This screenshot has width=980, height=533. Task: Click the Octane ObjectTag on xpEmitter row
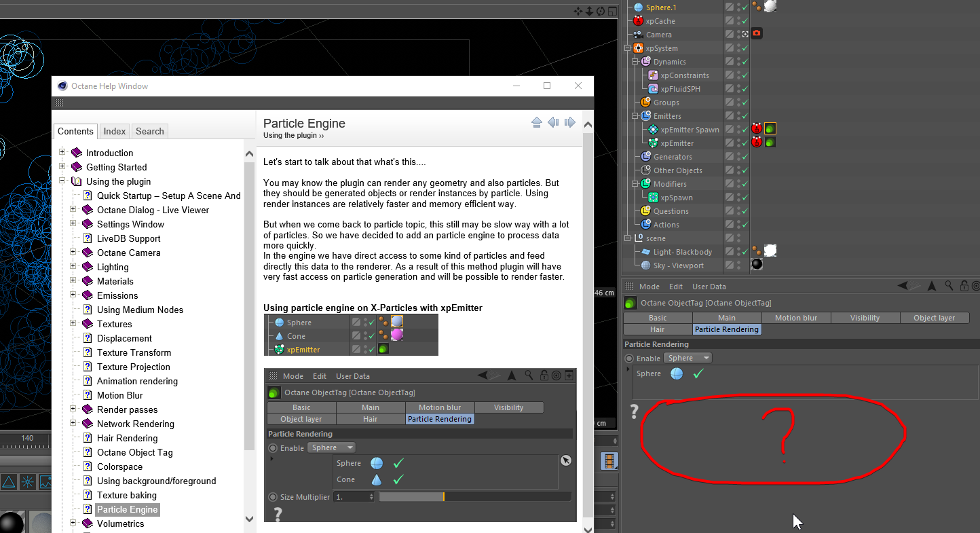pyautogui.click(x=770, y=143)
